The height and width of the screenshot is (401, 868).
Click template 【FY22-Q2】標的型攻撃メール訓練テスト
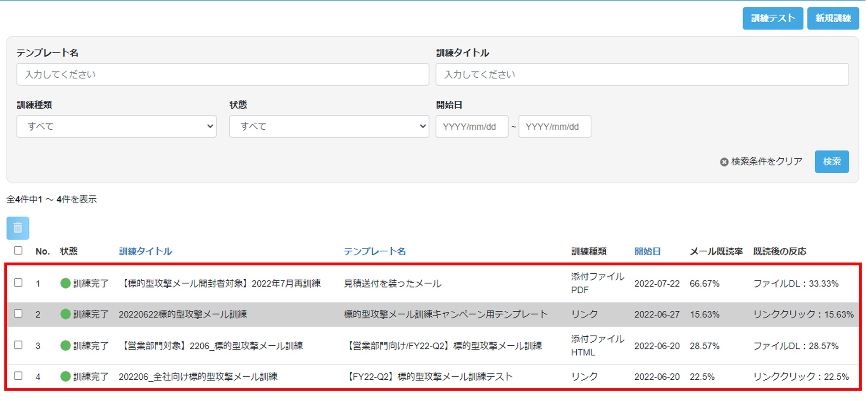[429, 376]
